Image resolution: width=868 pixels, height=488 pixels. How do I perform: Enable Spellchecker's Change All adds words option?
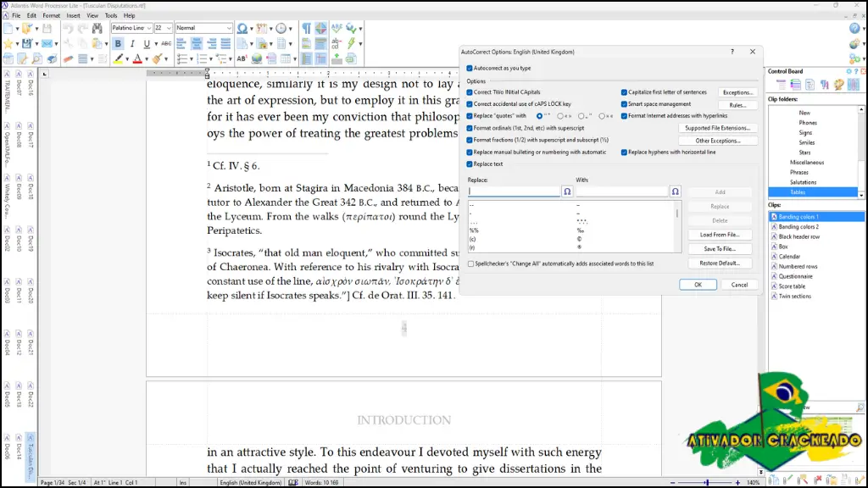point(471,264)
